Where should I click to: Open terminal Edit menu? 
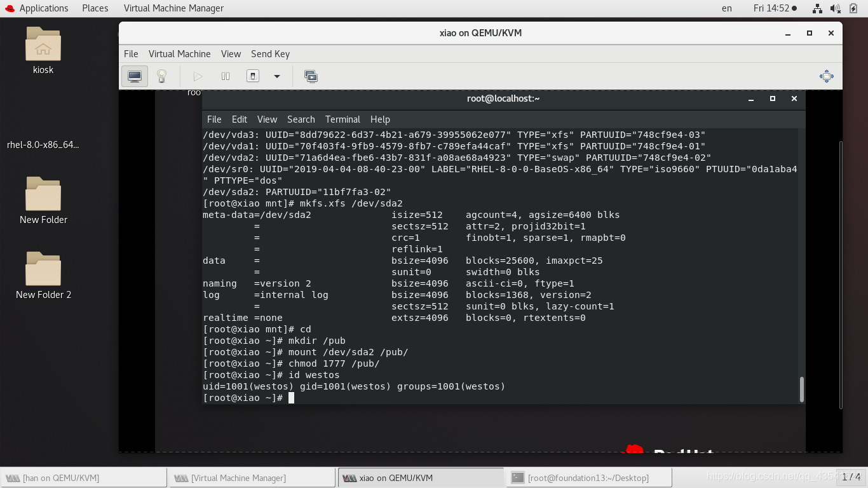click(240, 119)
